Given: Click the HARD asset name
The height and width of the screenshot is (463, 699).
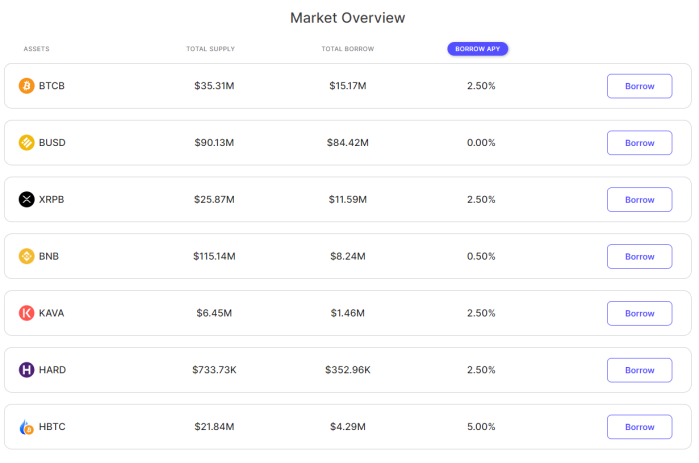Looking at the screenshot, I should pyautogui.click(x=52, y=370).
